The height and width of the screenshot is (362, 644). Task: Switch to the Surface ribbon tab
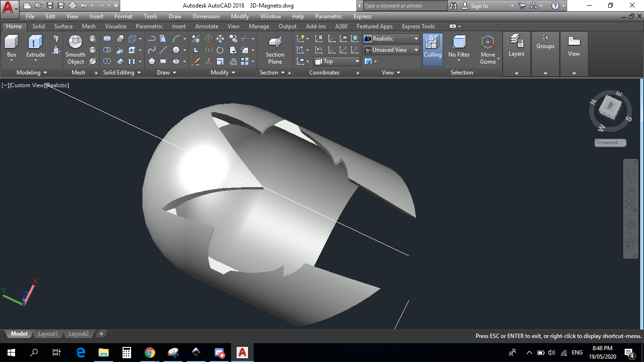(x=63, y=26)
